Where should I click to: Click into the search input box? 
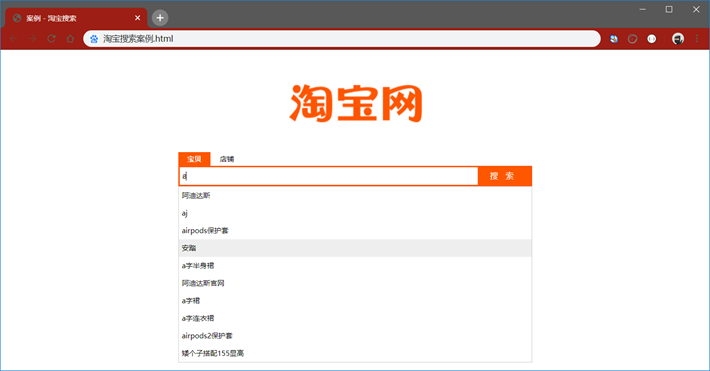pos(329,176)
